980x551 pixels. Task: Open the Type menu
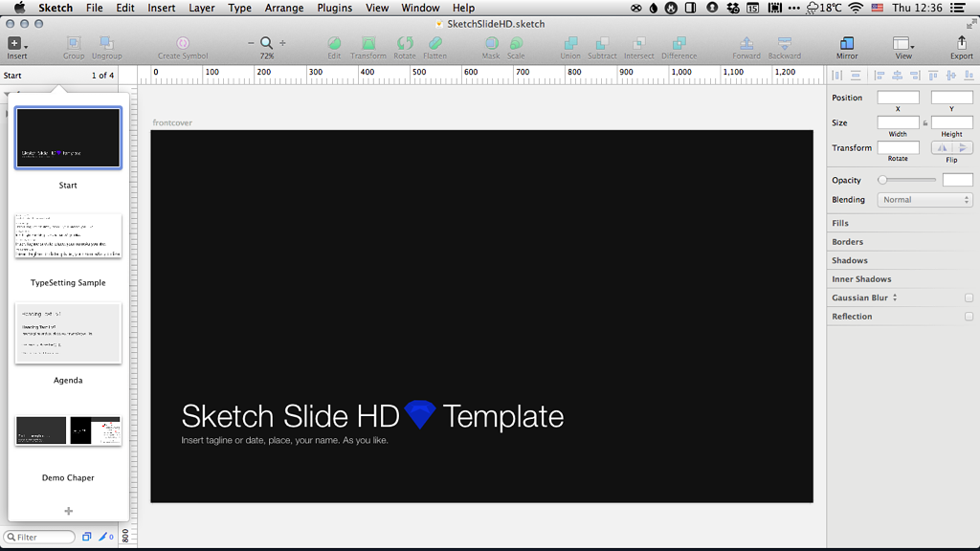click(x=239, y=8)
